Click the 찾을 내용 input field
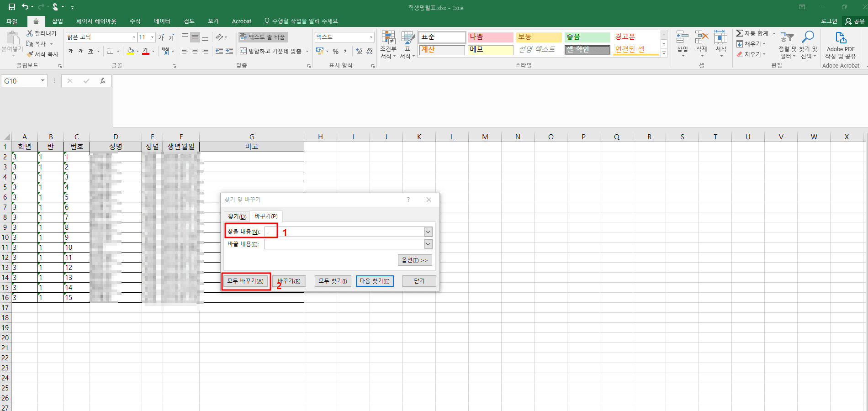This screenshot has height=411, width=868. (x=344, y=232)
